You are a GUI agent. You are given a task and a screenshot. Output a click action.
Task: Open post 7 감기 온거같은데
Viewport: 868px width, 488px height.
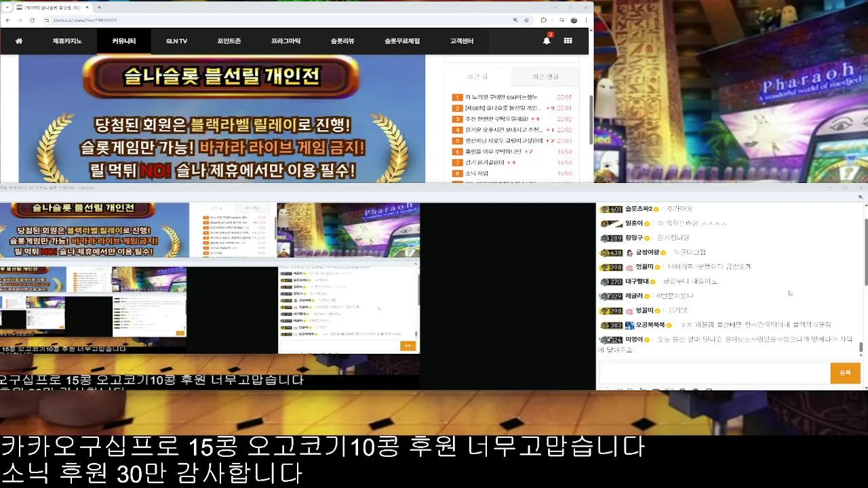point(485,163)
